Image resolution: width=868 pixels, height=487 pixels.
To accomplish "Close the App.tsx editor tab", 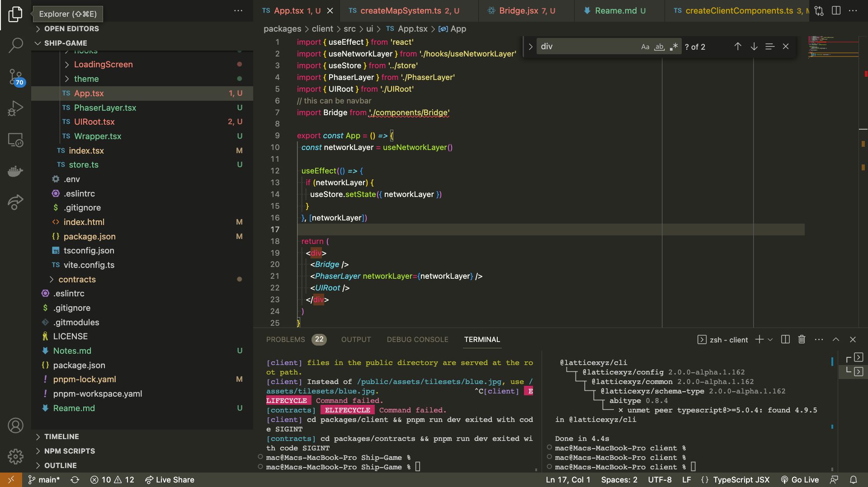I will [330, 11].
